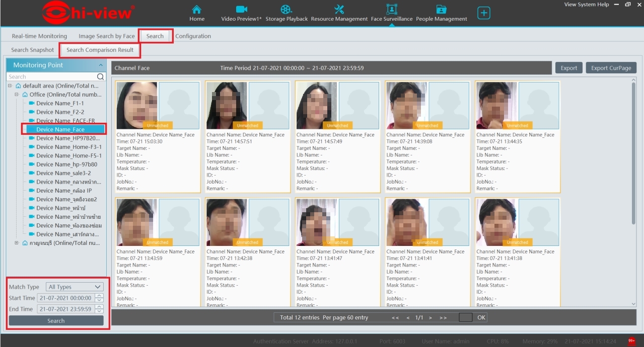Switch to Image Search by Face tab

click(x=107, y=36)
